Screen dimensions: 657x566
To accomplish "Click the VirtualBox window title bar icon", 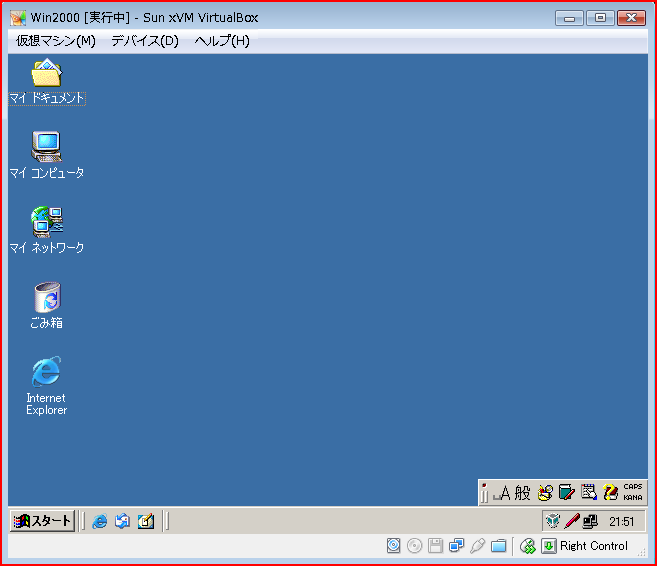I will point(18,18).
